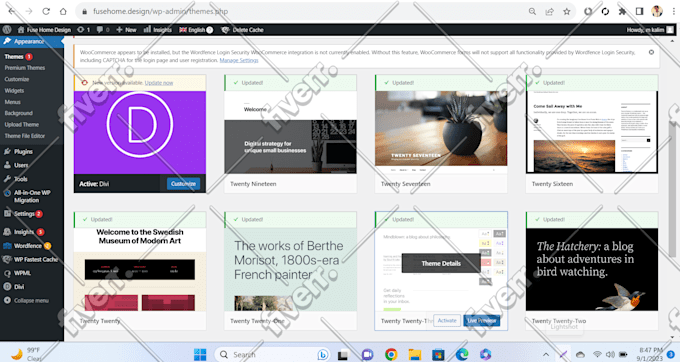Viewport: 680px width, 362px height.
Task: Click the volume speaker icon in tray
Action: tap(610, 354)
